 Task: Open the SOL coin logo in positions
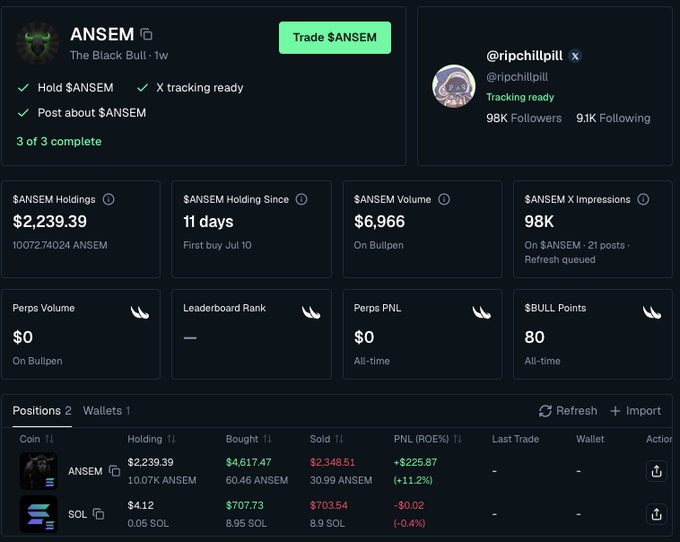[39, 514]
